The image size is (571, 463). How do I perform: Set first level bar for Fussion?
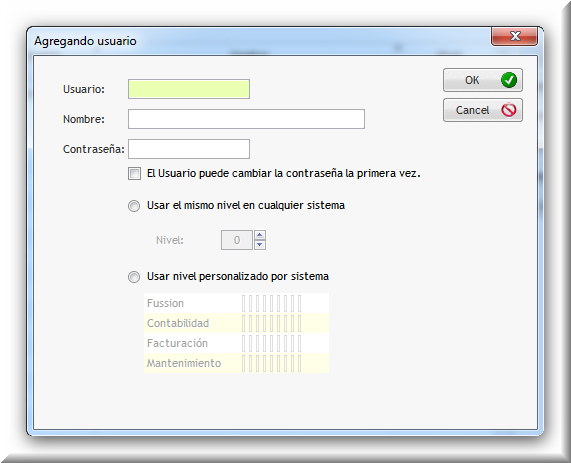coord(244,303)
